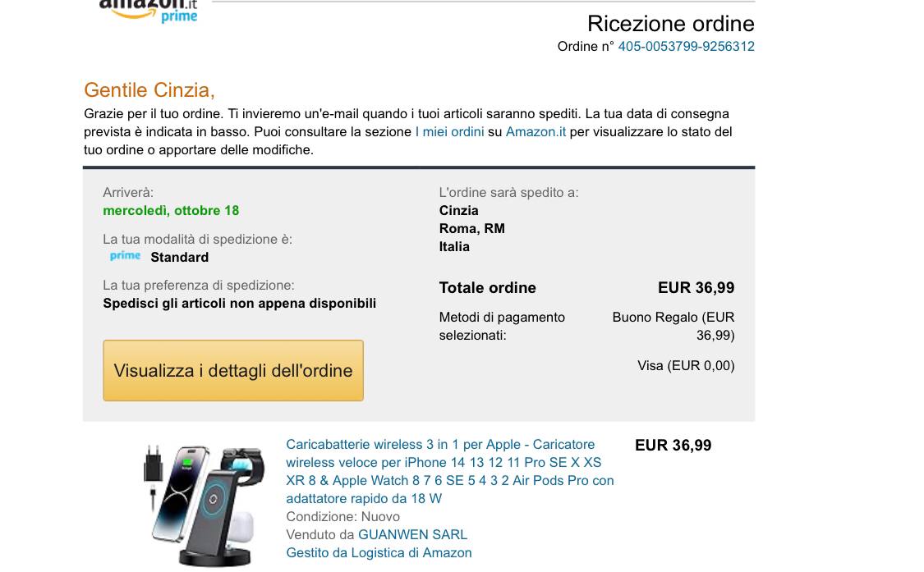The height and width of the screenshot is (572, 924).
Task: Follow the Amazon.it link in the message
Action: click(x=536, y=132)
